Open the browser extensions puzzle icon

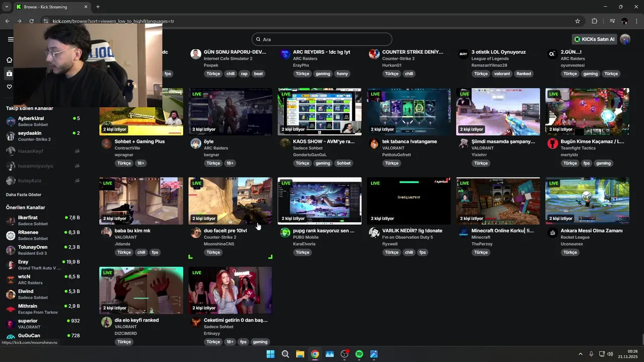[x=594, y=21]
